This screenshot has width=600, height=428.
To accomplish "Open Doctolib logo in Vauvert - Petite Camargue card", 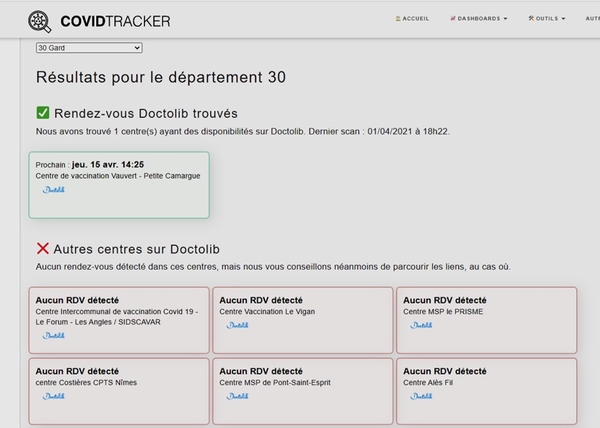I will coord(54,190).
